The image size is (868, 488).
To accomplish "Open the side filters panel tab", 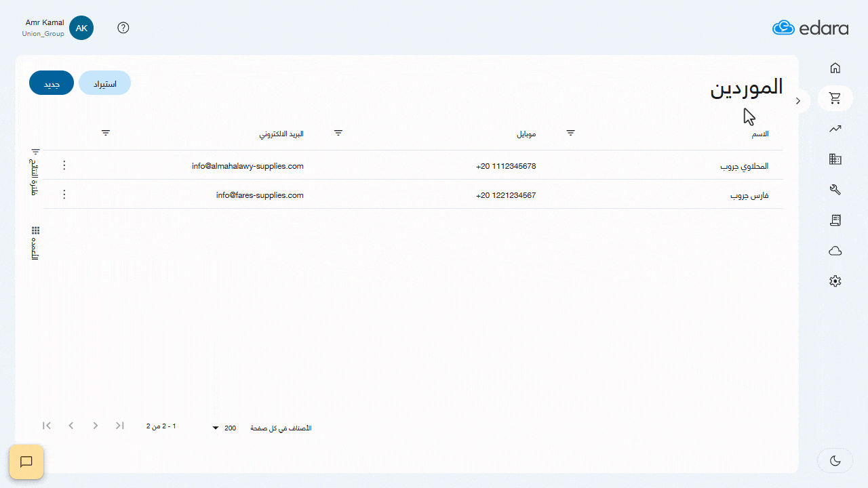I will (35, 171).
